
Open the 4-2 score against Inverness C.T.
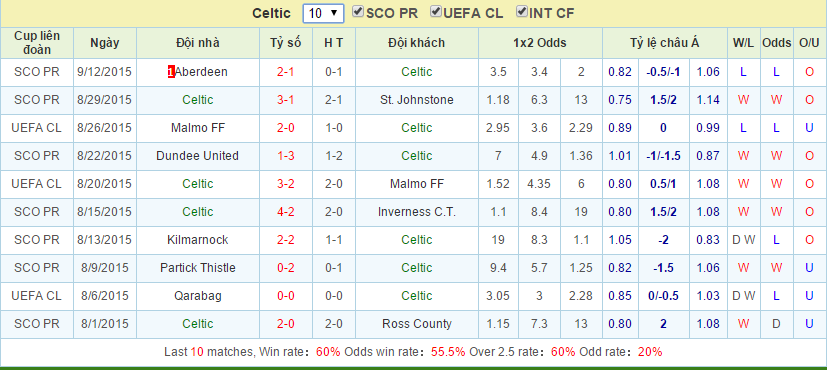point(286,212)
